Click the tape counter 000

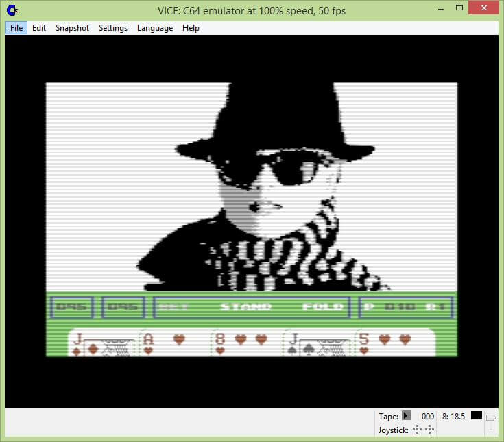(428, 417)
